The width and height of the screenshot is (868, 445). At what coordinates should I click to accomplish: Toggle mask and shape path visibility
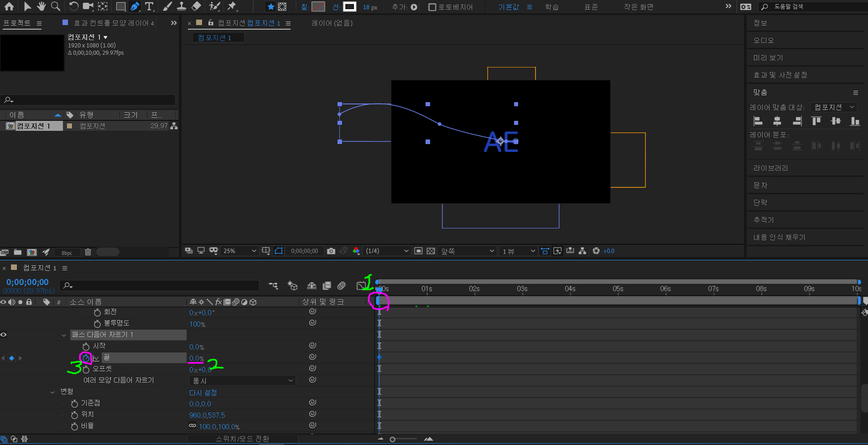pos(279,251)
